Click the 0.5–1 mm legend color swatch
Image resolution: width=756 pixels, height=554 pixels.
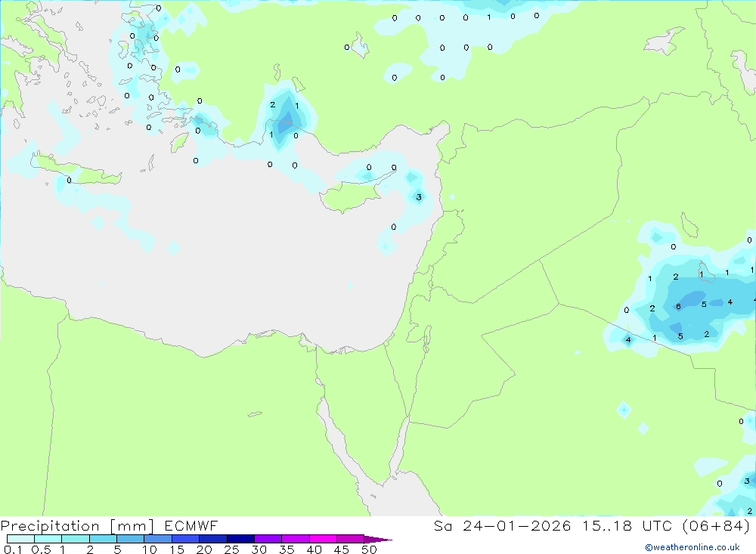pyautogui.click(x=48, y=539)
